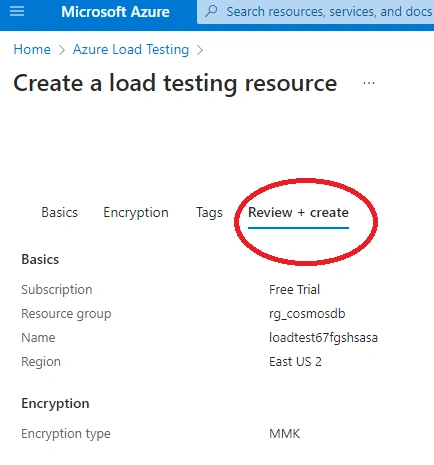The height and width of the screenshot is (465, 434).
Task: Switch to the Basics tab
Action: pos(59,212)
